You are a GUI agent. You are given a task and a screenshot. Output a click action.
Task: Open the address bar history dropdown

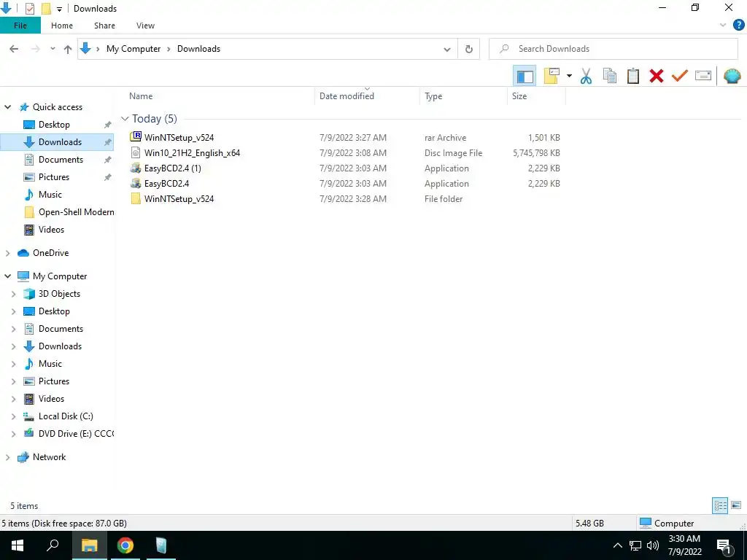tap(447, 49)
